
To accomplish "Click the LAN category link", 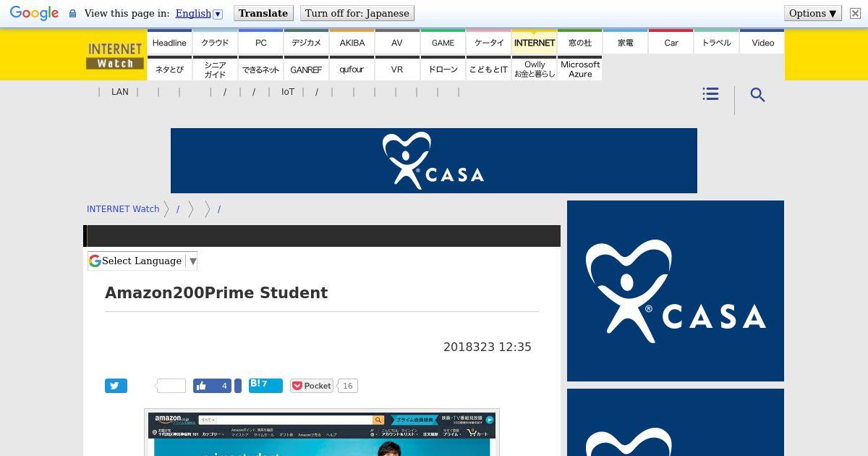I will 120,92.
